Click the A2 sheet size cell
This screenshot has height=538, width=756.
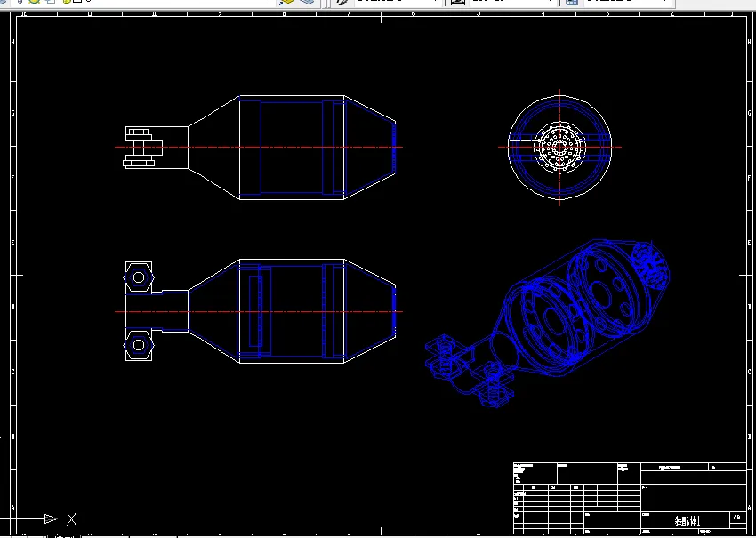[x=736, y=518]
